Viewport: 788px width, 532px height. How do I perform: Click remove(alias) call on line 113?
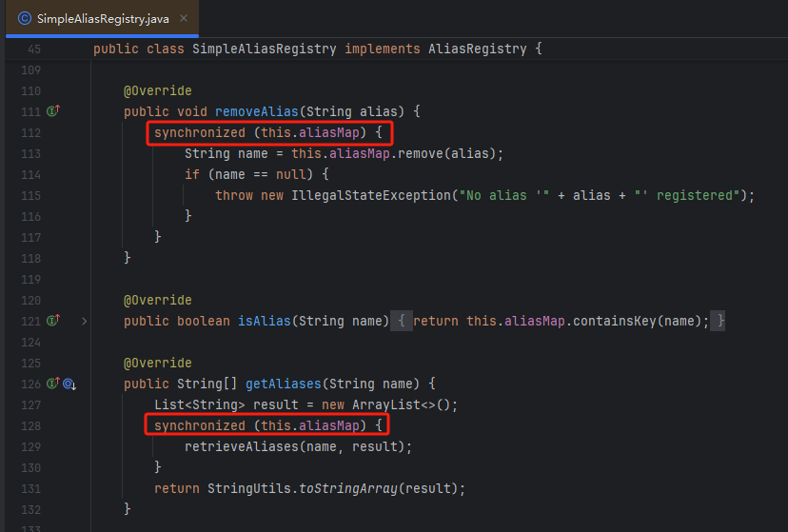point(446,153)
